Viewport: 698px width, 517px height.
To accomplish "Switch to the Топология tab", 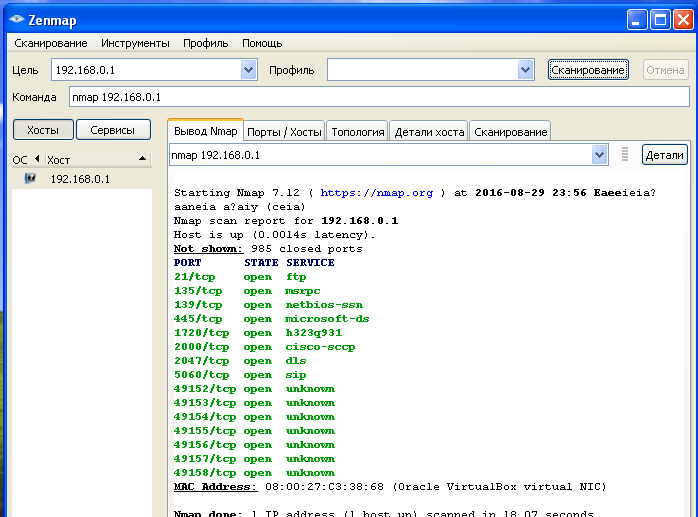I will (x=357, y=132).
